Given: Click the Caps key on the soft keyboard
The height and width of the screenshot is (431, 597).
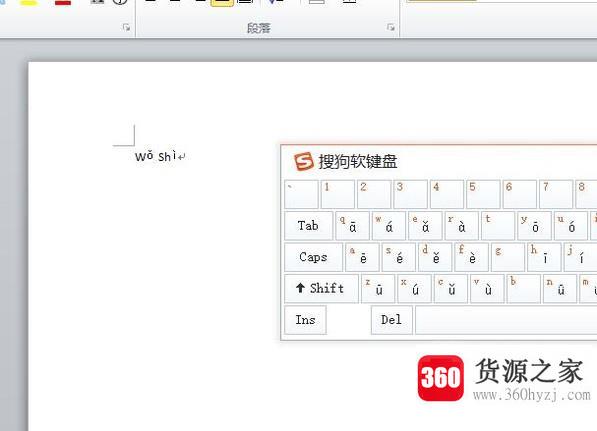Looking at the screenshot, I should pos(313,257).
